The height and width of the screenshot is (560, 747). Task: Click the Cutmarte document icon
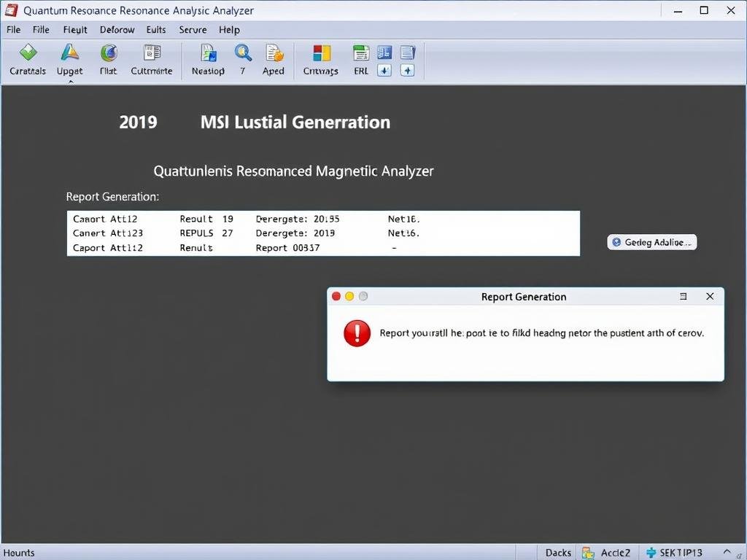(x=152, y=53)
